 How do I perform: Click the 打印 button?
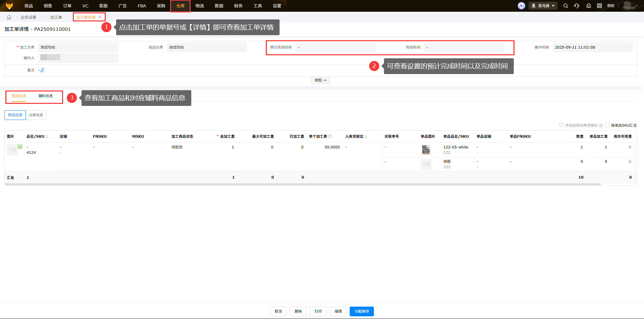(x=318, y=311)
